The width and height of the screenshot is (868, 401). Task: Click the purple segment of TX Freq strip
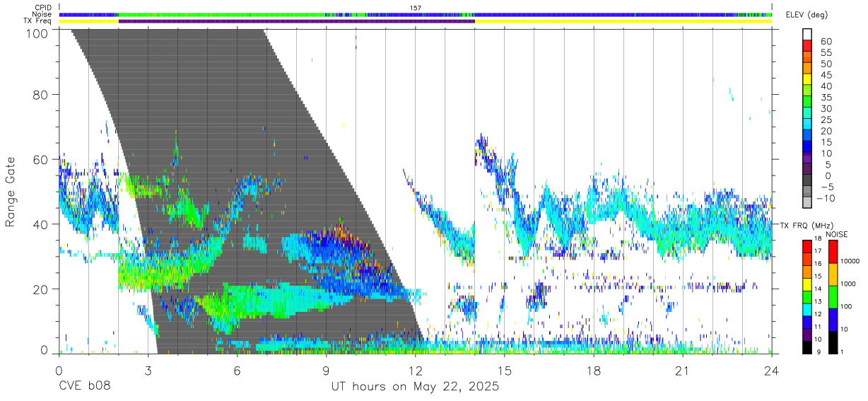click(x=297, y=21)
